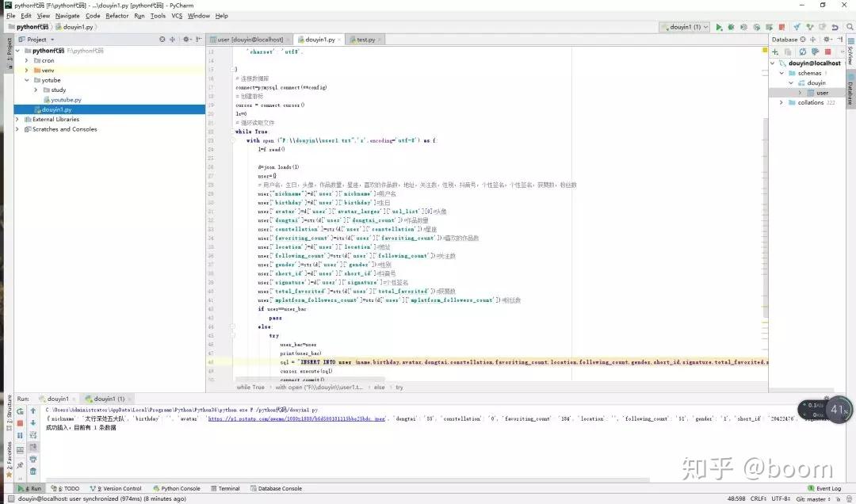The image size is (856, 504).
Task: Go up the stack trace arrow
Action: [33, 410]
